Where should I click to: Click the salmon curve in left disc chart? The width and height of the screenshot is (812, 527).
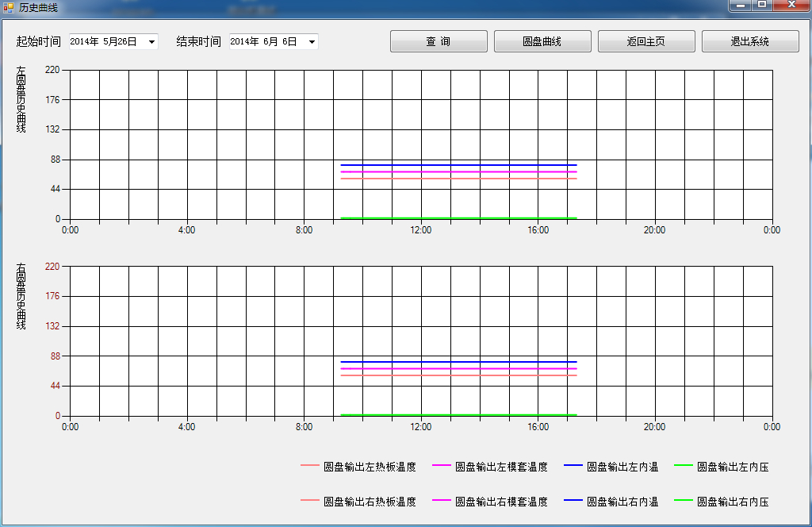point(459,179)
